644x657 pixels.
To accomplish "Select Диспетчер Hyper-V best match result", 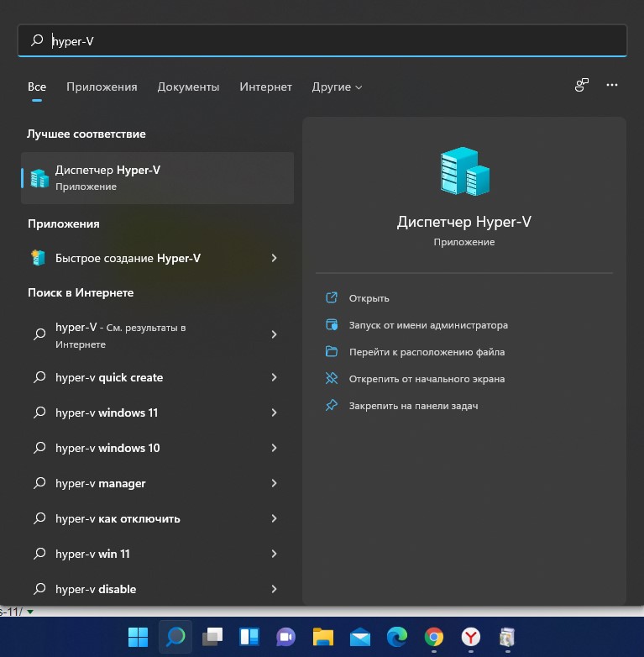I will tap(158, 178).
